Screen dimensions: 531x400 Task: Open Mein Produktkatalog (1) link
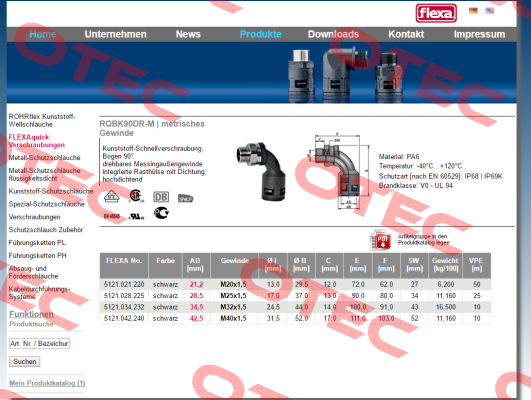click(47, 383)
